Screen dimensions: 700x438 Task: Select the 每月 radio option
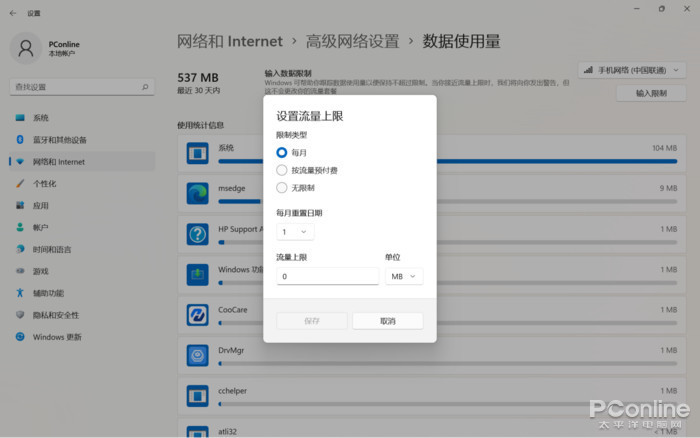pos(282,153)
